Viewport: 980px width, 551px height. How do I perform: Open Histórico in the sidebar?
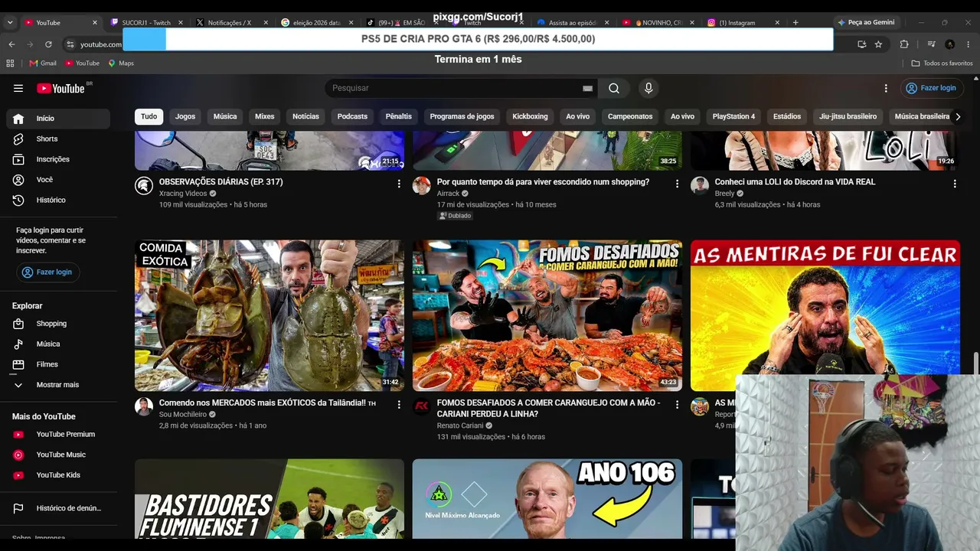[x=58, y=200]
